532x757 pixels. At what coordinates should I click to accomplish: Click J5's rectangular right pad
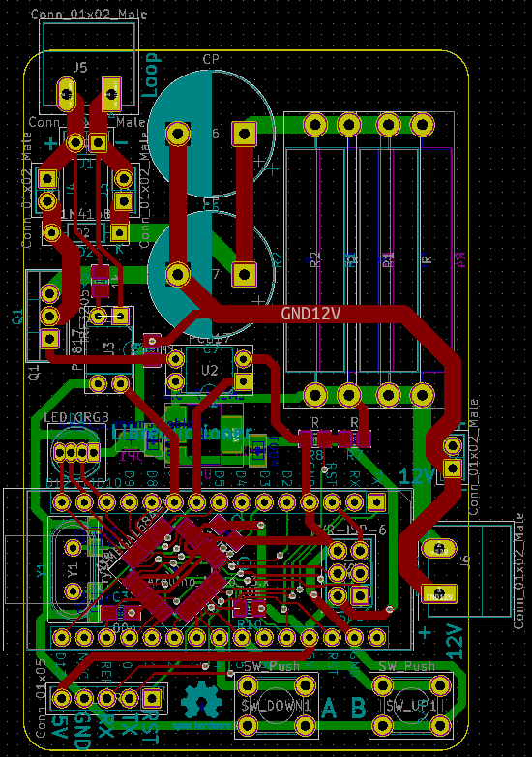coord(112,94)
